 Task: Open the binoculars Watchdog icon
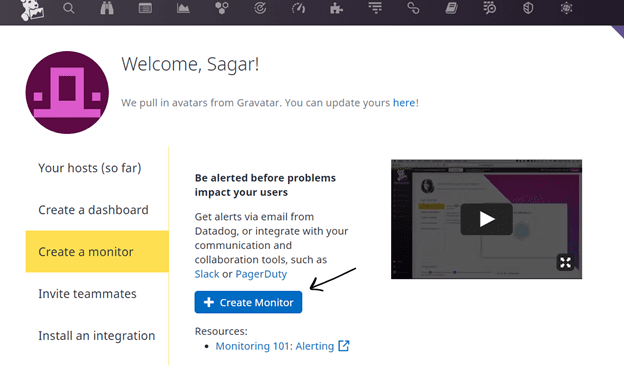107,8
